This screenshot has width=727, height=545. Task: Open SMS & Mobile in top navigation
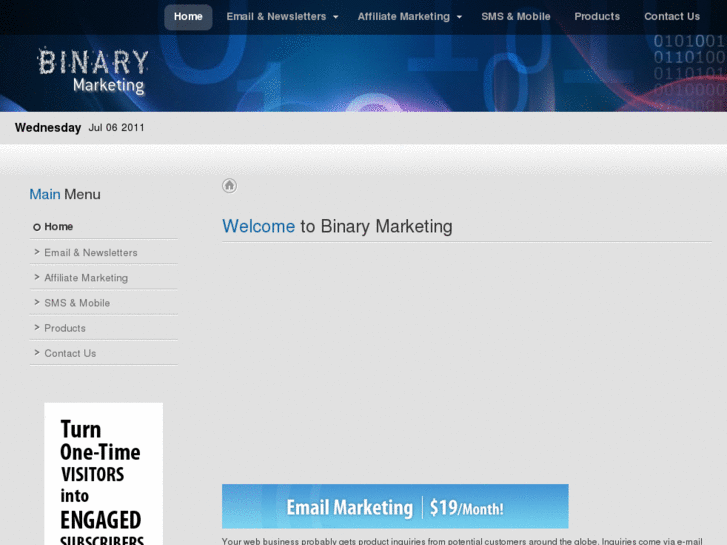pyautogui.click(x=516, y=17)
